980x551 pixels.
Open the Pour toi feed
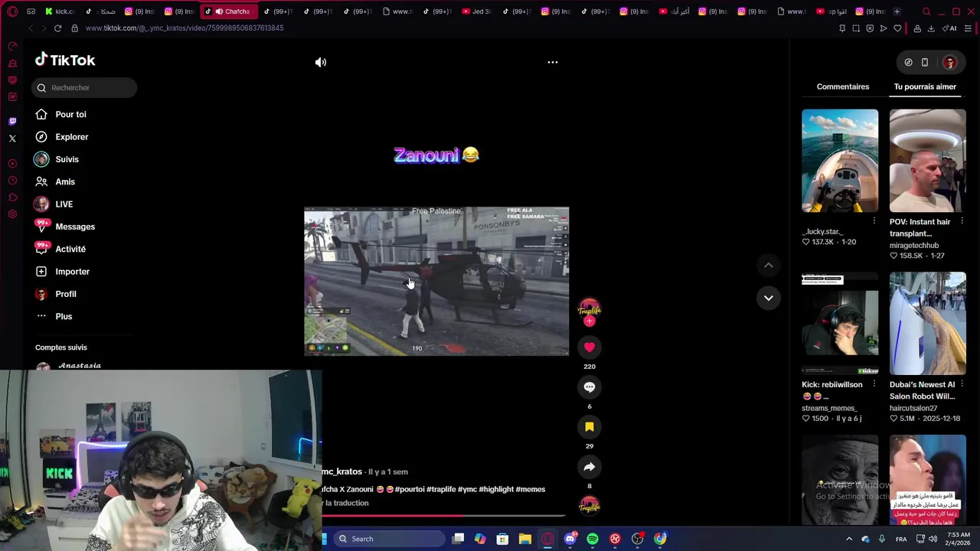[x=70, y=114]
